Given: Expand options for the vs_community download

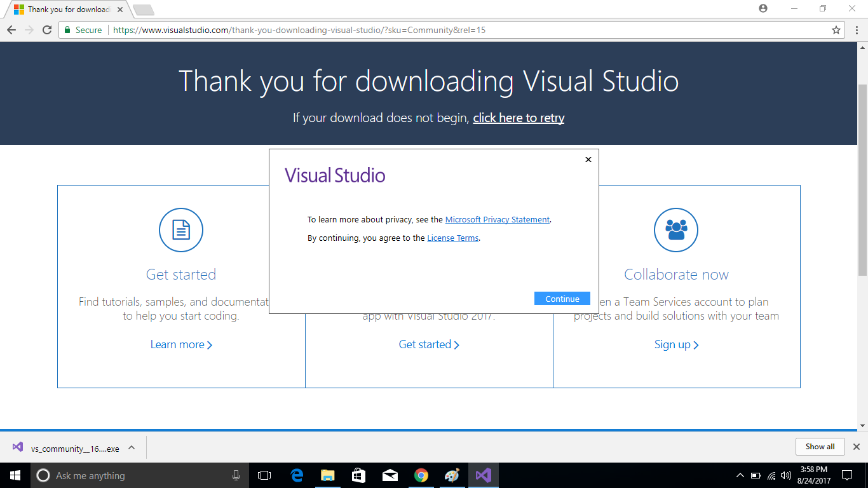Looking at the screenshot, I should point(130,447).
